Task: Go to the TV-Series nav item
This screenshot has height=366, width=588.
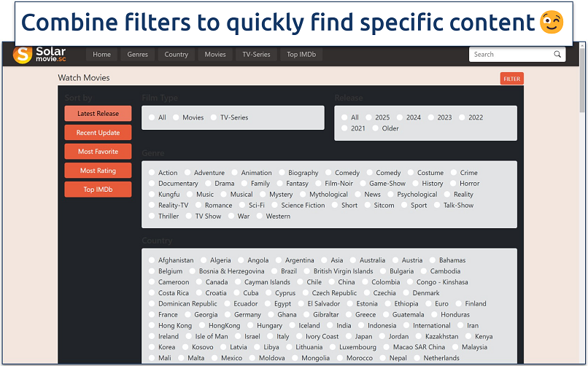Action: pyautogui.click(x=256, y=55)
